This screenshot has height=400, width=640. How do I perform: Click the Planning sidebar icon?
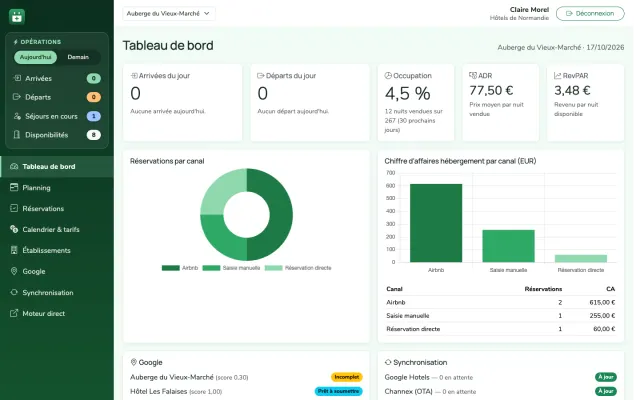pyautogui.click(x=14, y=187)
